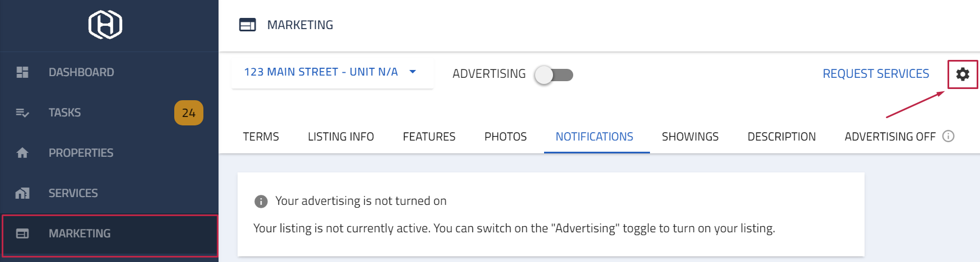The image size is (980, 262).
Task: Click the Marketing sidebar icon
Action: click(x=22, y=233)
